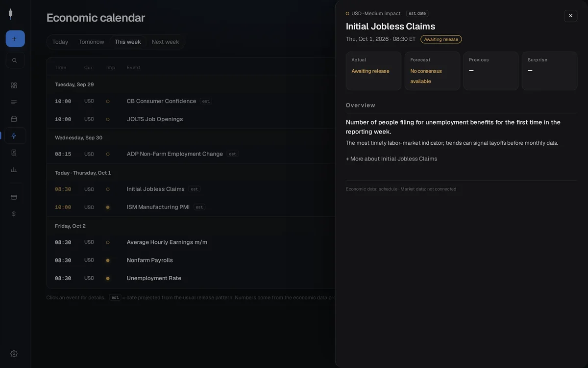Click the Friday, Oct 2 date heading
Viewport: 588px width, 368px height.
point(70,226)
